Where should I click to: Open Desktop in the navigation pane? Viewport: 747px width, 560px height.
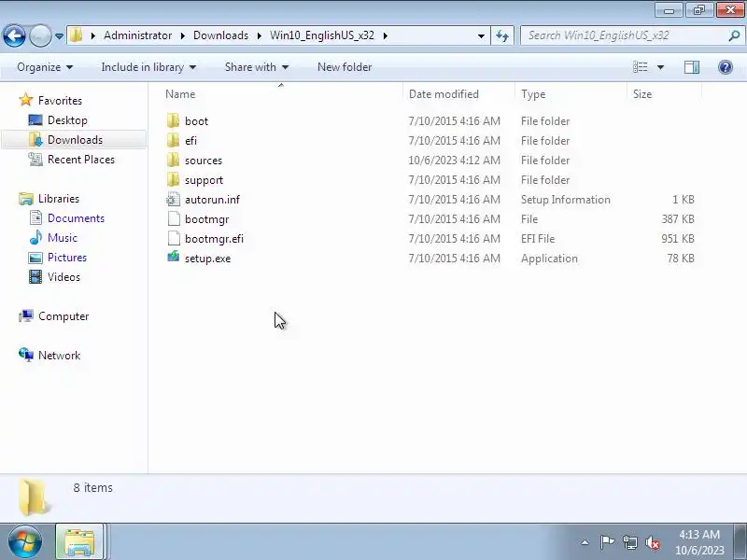click(x=67, y=120)
